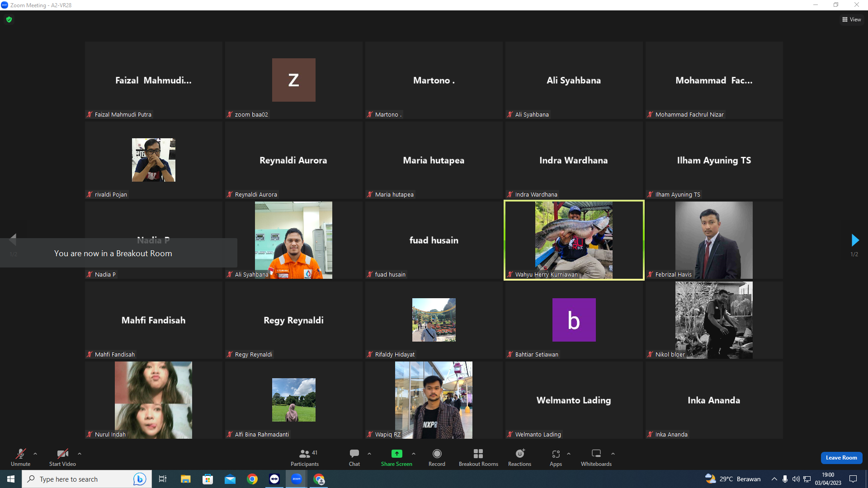Click the Ilham Ayuning TS name label
The image size is (868, 488).
pyautogui.click(x=678, y=195)
